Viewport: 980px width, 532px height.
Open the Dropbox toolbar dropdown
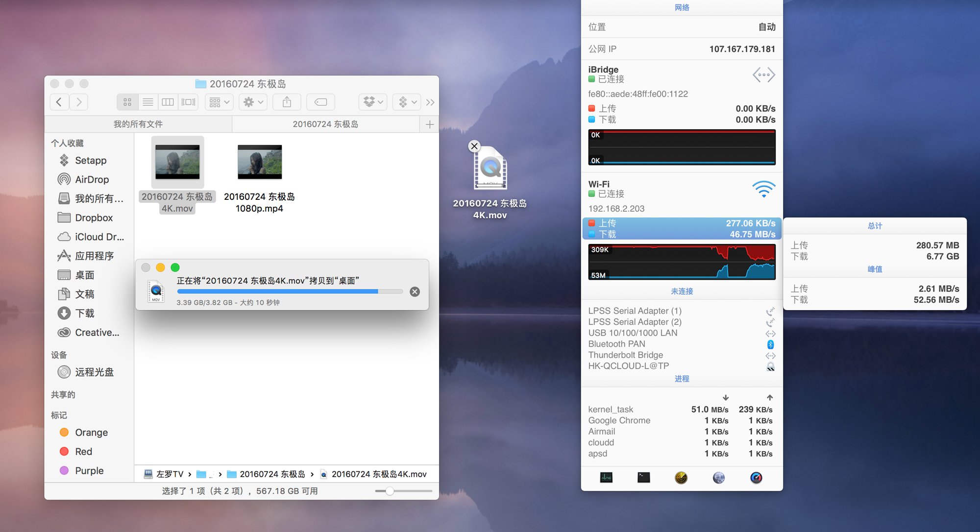(373, 102)
